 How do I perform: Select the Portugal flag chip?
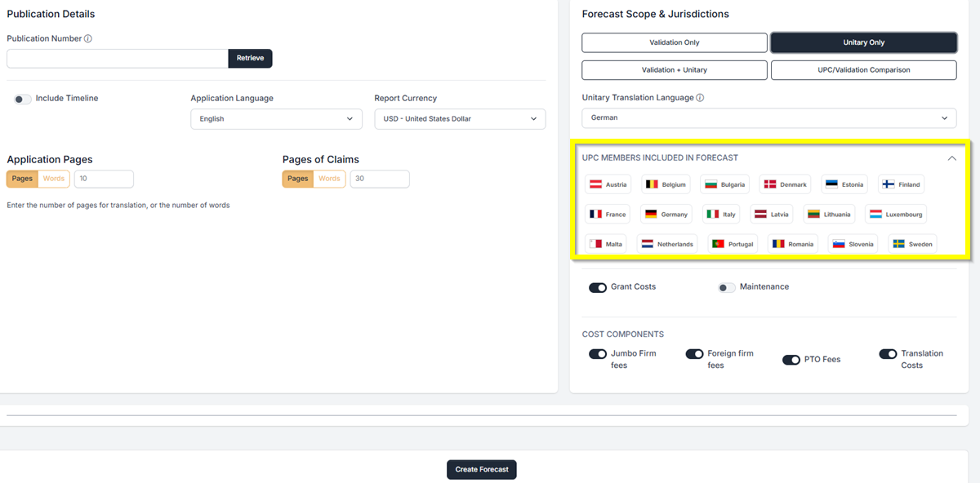click(x=733, y=244)
